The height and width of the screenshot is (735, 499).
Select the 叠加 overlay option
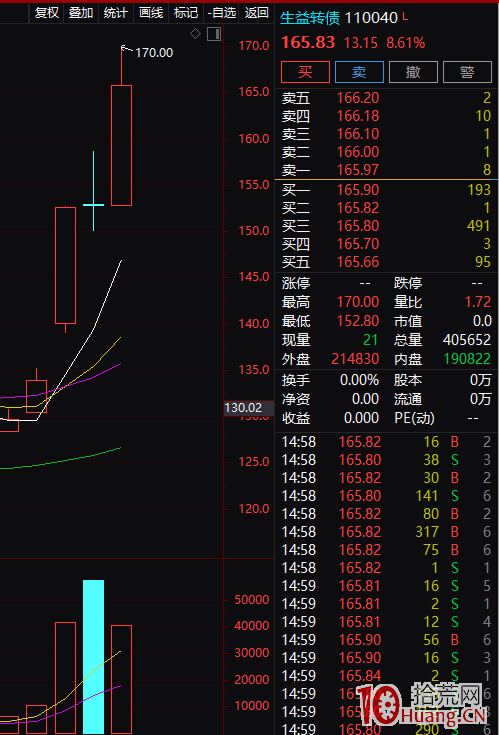pyautogui.click(x=81, y=13)
